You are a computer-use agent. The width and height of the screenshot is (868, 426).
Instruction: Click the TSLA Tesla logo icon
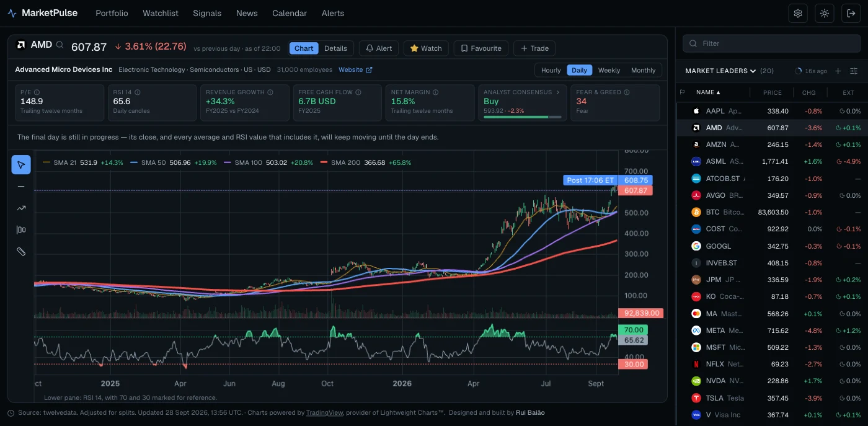[696, 397]
